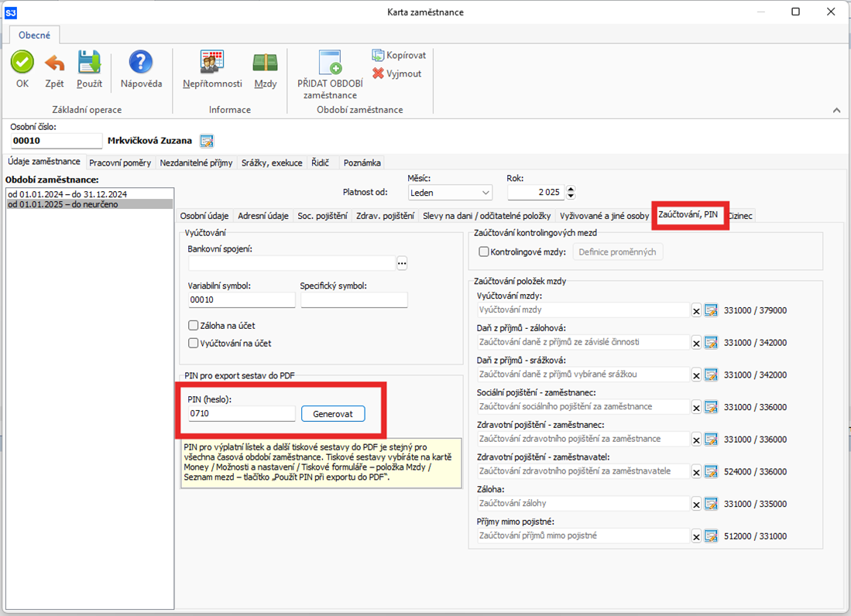Click the Kopírovat copy icon
This screenshot has width=851, height=616.
pos(378,55)
